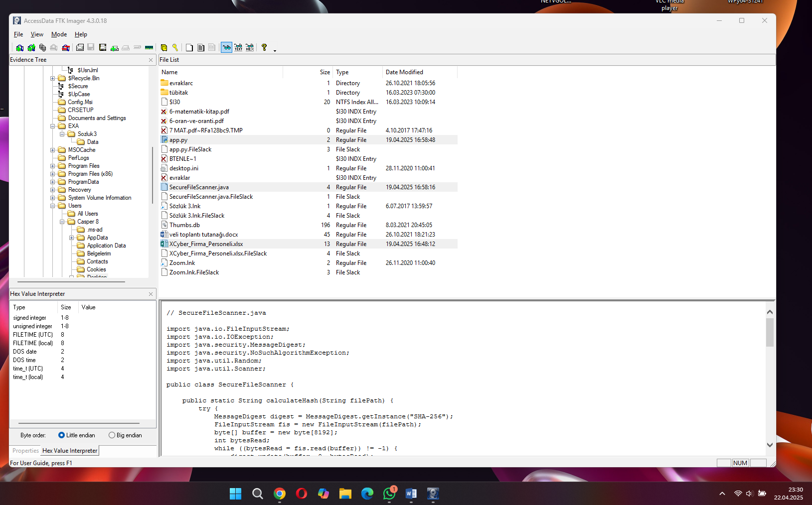Select Thumbs.db in the file list
The width and height of the screenshot is (812, 505).
pos(308,225)
